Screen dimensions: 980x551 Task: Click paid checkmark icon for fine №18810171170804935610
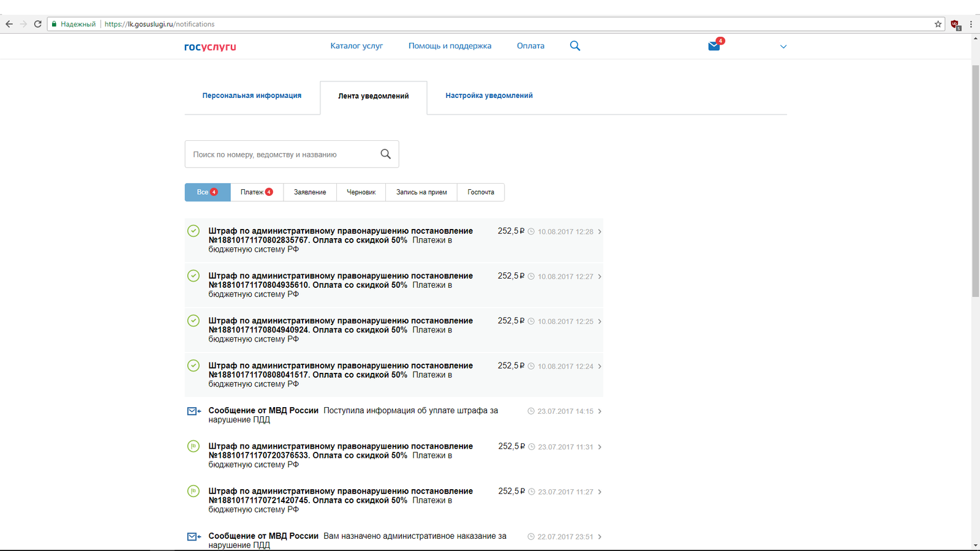point(194,275)
